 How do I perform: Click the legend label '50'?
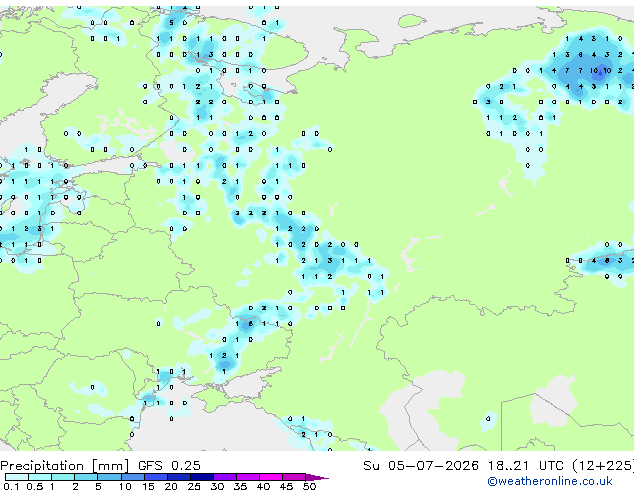(x=309, y=486)
